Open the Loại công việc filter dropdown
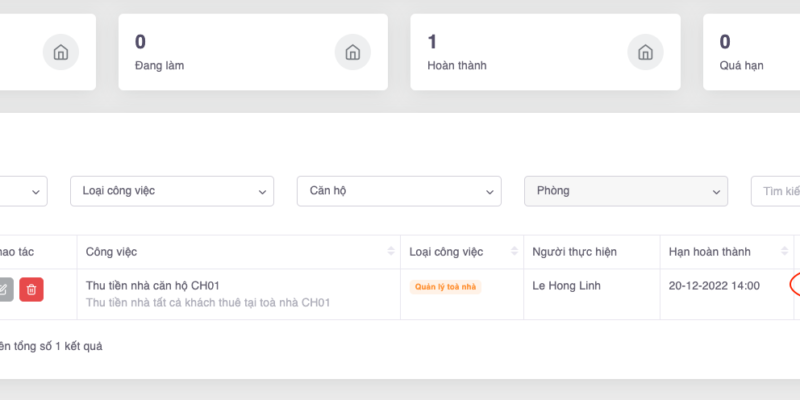Viewport: 800px width, 400px height. (x=171, y=190)
